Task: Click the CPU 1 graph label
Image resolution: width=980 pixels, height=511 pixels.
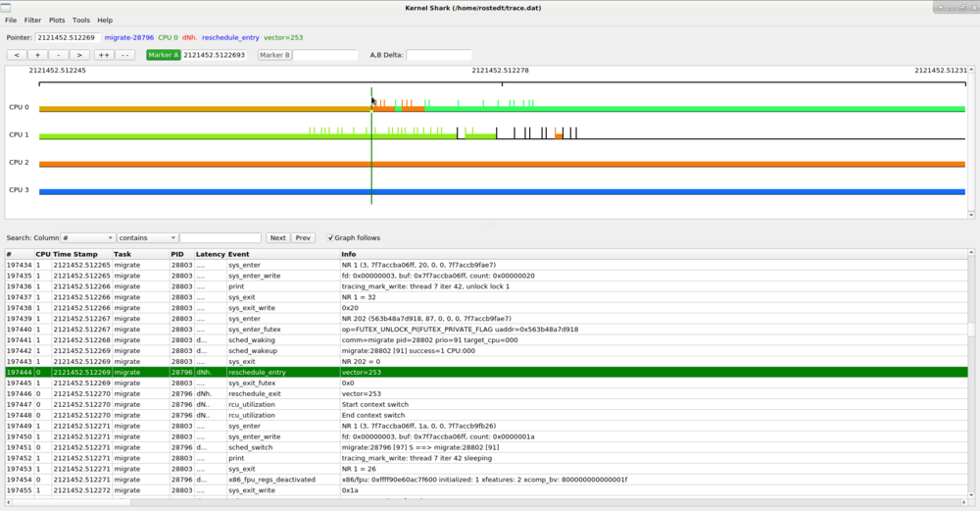Action: [19, 134]
